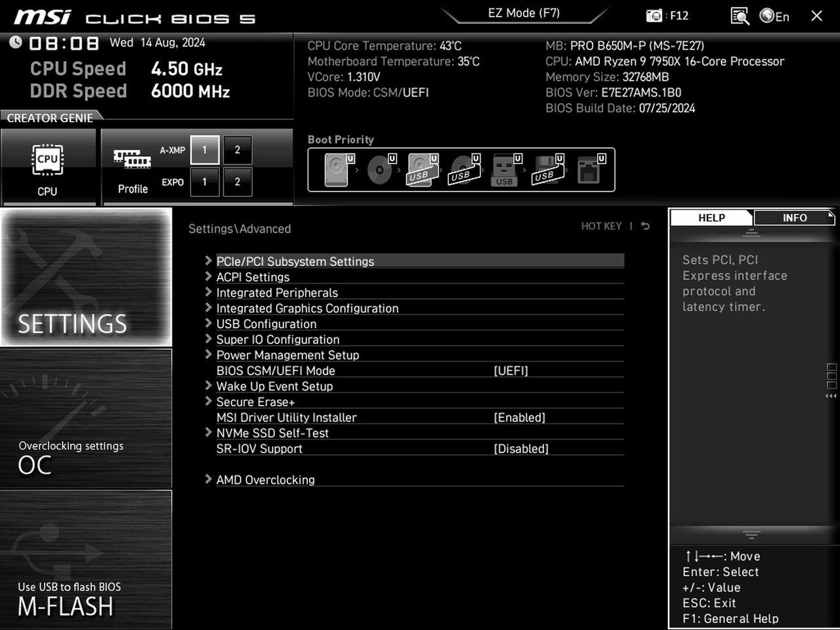Open M-FLASH to flash BIOS
The width and height of the screenshot is (840, 630).
point(86,560)
